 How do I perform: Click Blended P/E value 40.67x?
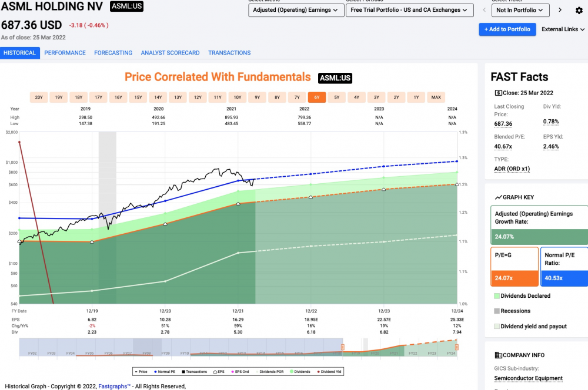[x=503, y=146]
